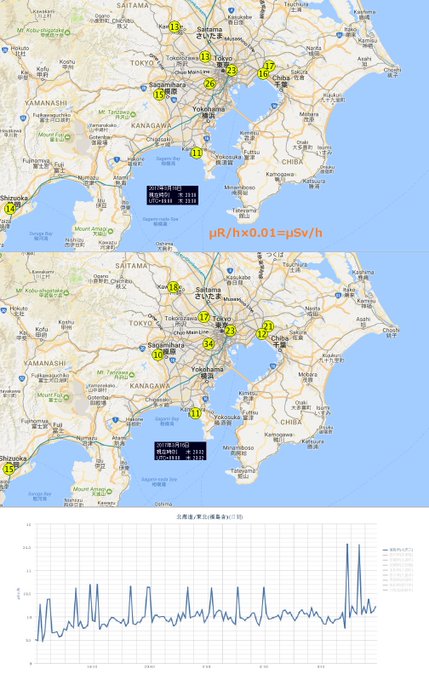429x680 pixels.
Task: Click Yokohama label on top map
Action: point(209,111)
